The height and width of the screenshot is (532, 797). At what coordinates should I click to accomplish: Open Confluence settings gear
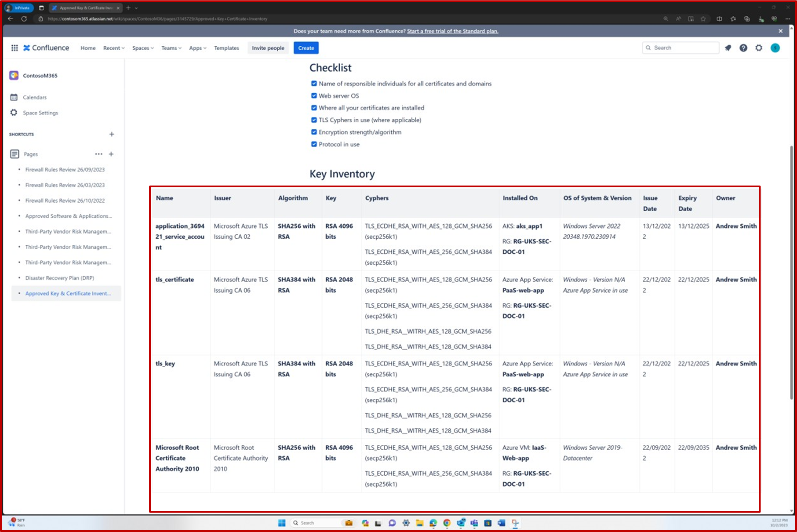click(759, 48)
